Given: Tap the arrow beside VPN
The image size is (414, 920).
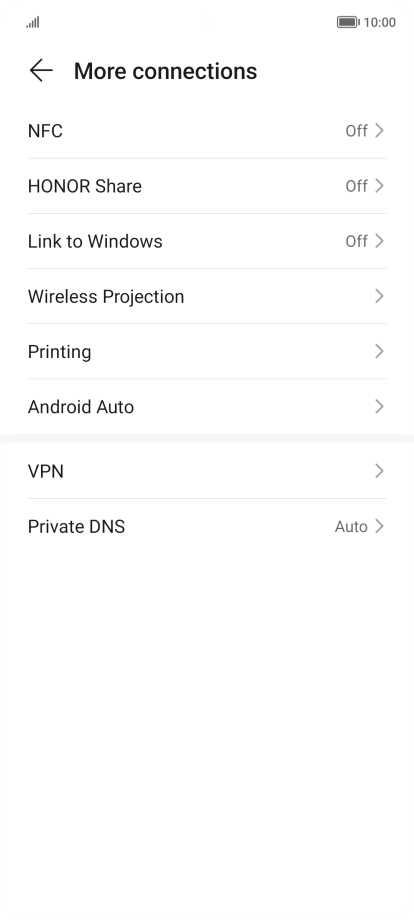Looking at the screenshot, I should tap(379, 471).
